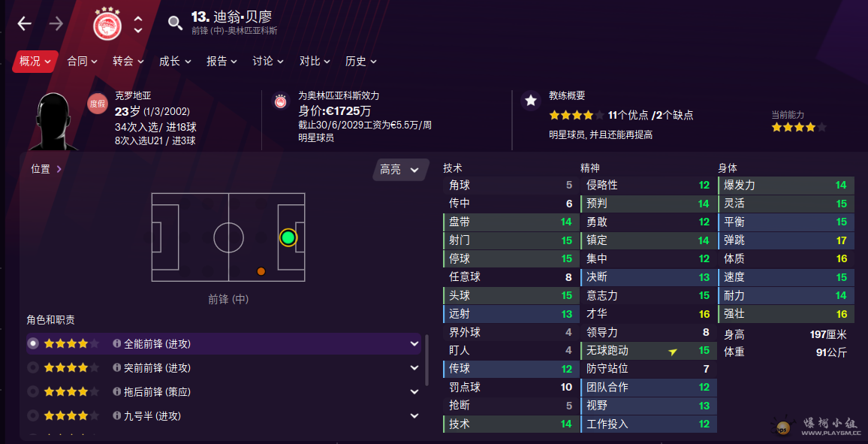
Task: Expand the 位置 positions arrow
Action: [59, 169]
